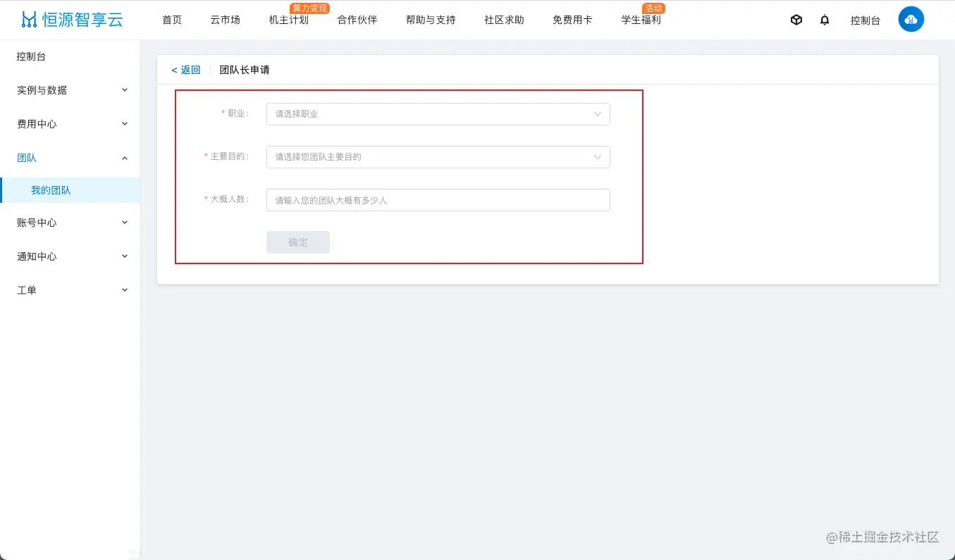955x560 pixels.
Task: Open 学生福利 in top navigation
Action: pos(641,20)
